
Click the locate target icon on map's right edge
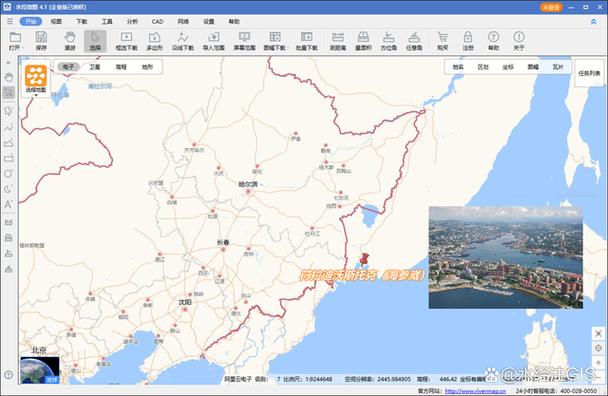(598, 348)
